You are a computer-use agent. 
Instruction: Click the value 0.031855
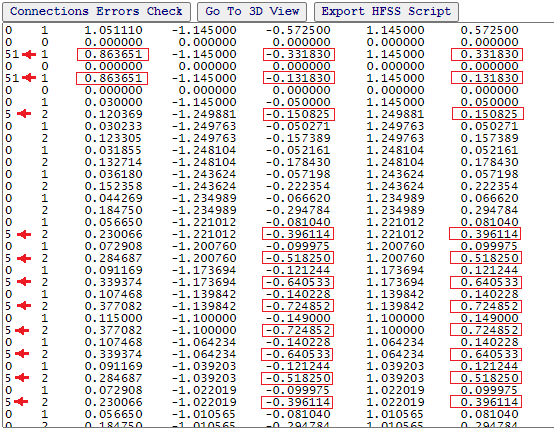[113, 150]
